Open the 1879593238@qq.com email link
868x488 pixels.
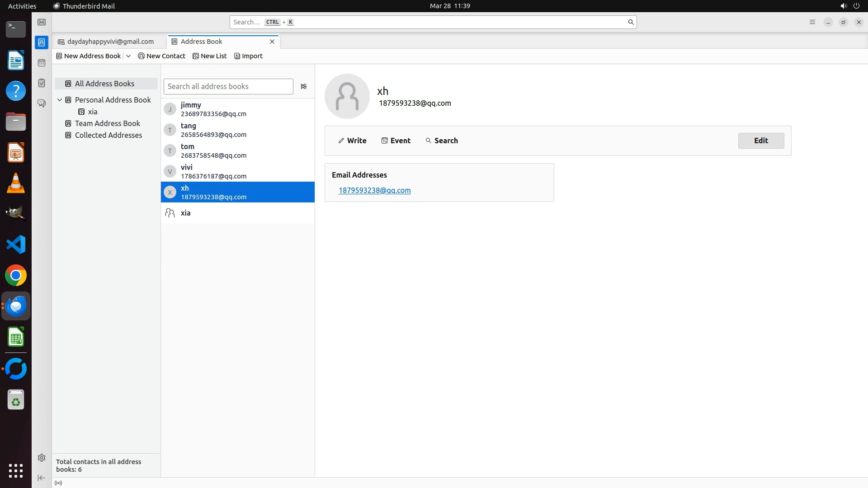click(374, 190)
